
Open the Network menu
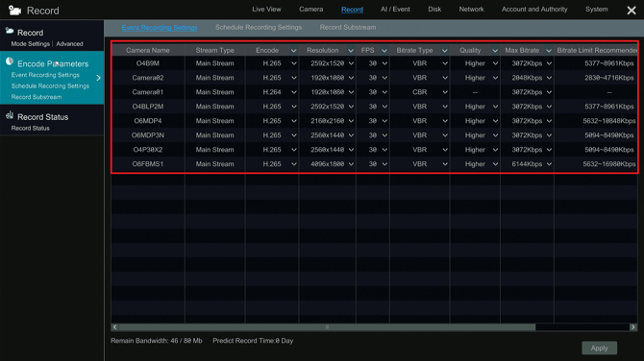click(471, 9)
